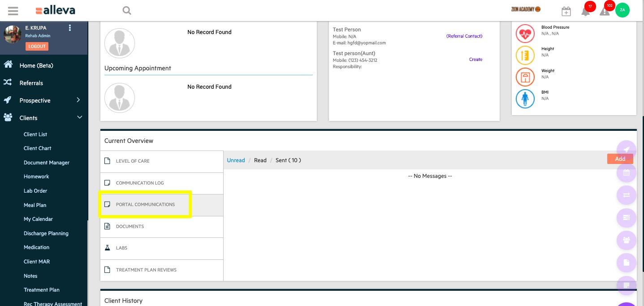644x306 pixels.
Task: Click the Weight scale icon
Action: click(525, 77)
